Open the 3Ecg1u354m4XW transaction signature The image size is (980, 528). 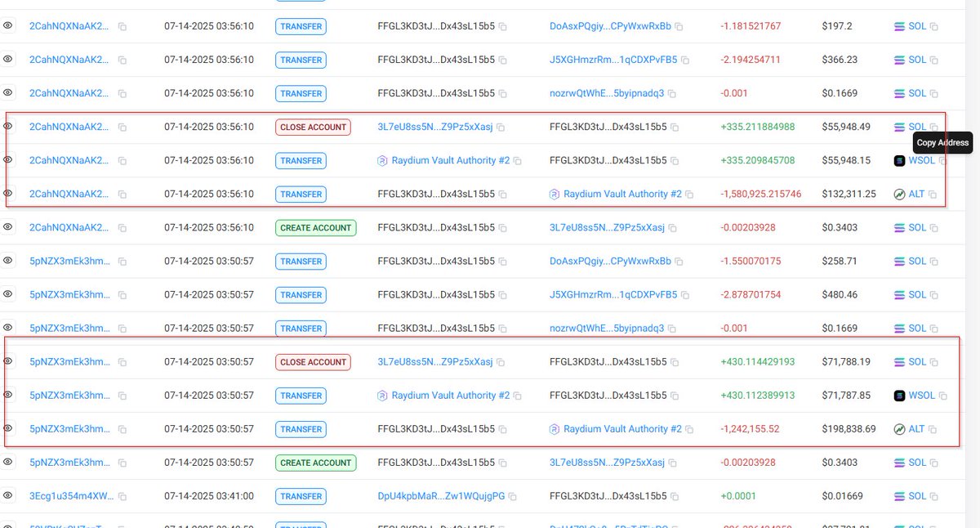pyautogui.click(x=70, y=495)
